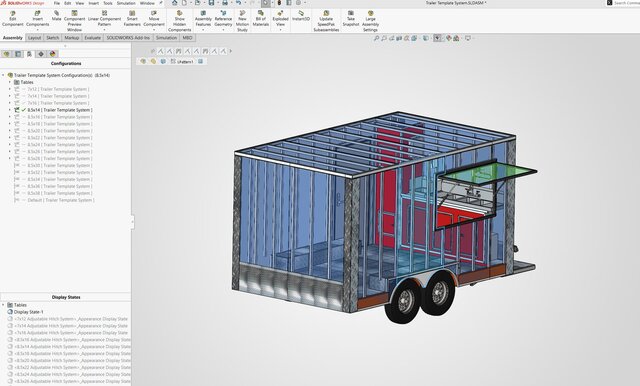Open the Insert menu
640x386 pixels.
tap(93, 3)
